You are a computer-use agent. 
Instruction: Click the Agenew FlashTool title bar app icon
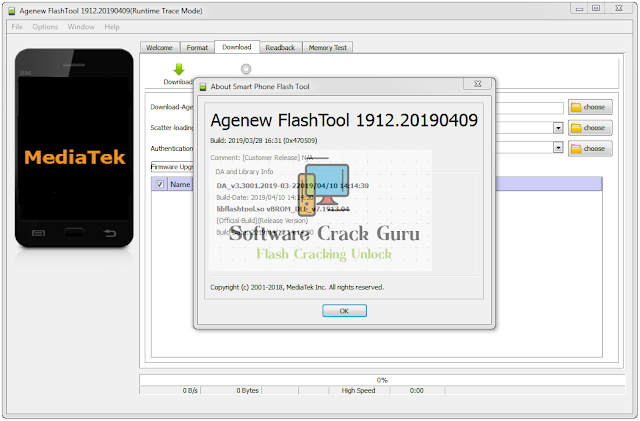tap(12, 11)
